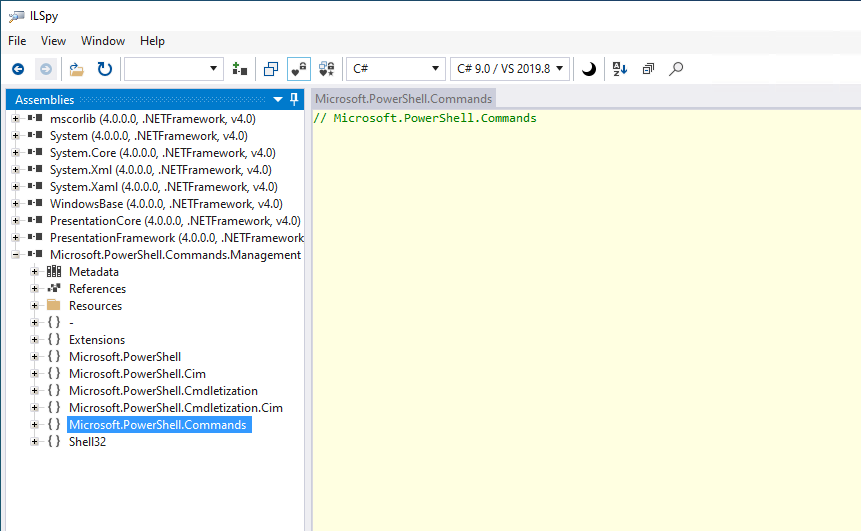Image resolution: width=861 pixels, height=531 pixels.
Task: Open the assembly list combo box
Action: click(x=174, y=69)
